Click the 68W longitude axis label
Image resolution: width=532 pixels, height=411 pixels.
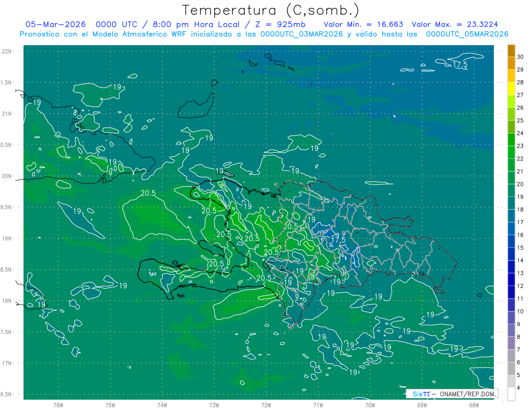click(x=474, y=405)
